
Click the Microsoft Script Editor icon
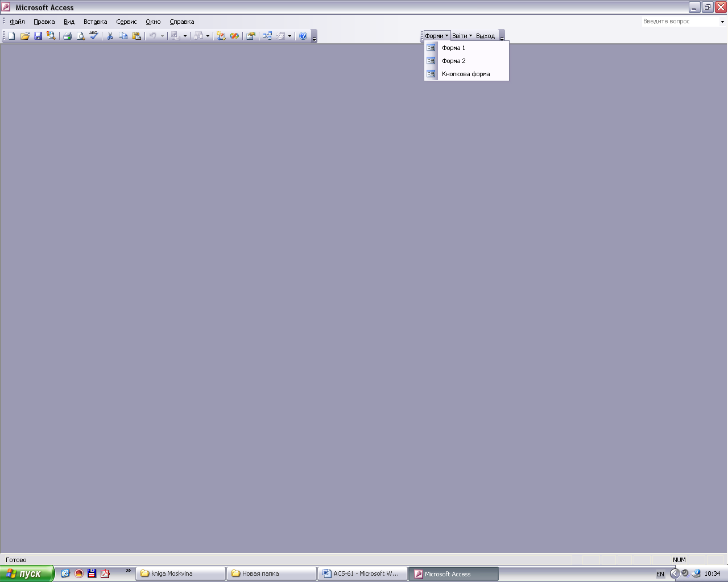click(x=234, y=36)
